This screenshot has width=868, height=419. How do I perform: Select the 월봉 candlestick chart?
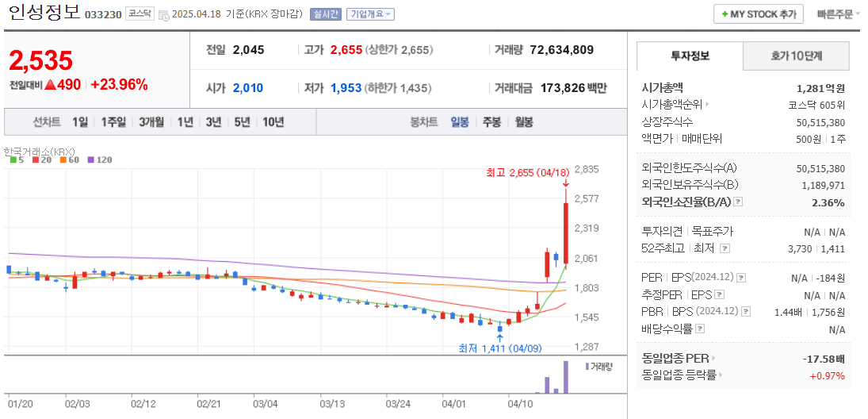point(524,122)
